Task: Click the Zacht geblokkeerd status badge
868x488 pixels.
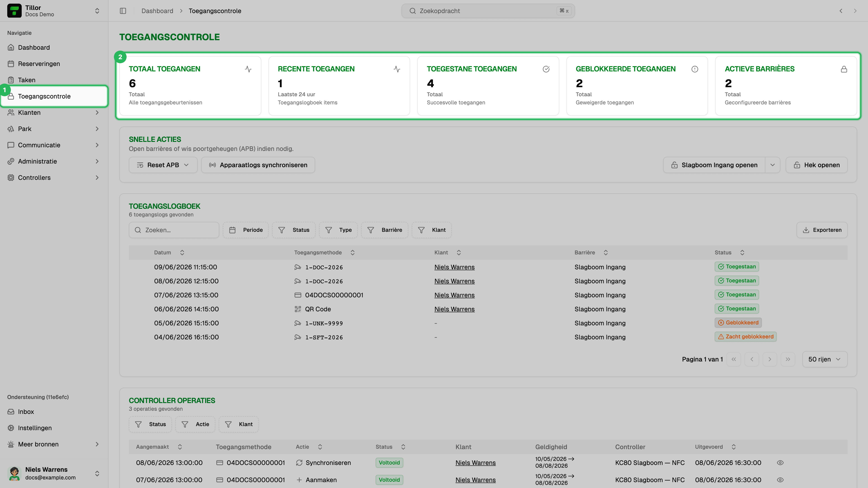Action: click(x=745, y=336)
